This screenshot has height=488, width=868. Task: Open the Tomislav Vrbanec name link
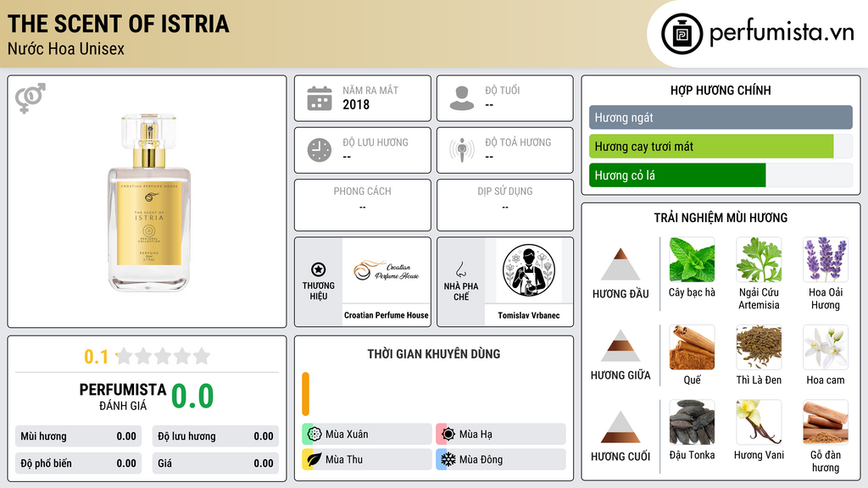[529, 315]
